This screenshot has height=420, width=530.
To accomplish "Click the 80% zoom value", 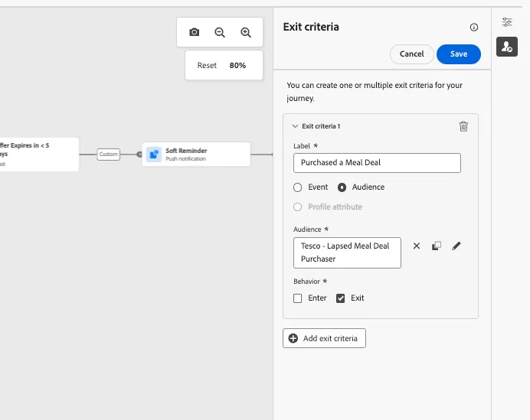I will click(237, 65).
